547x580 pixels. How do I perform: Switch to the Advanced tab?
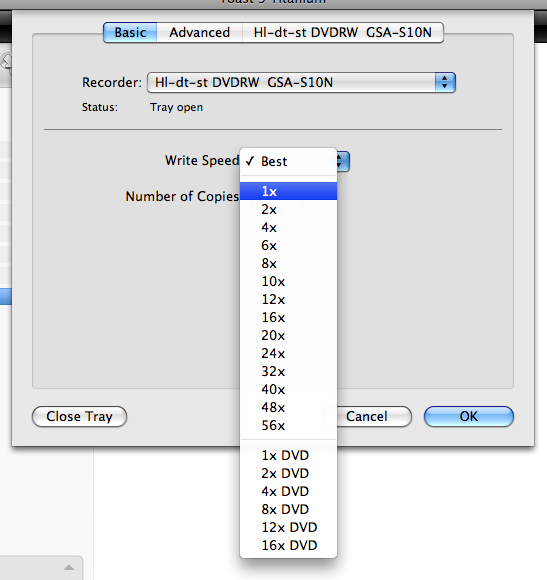point(200,33)
